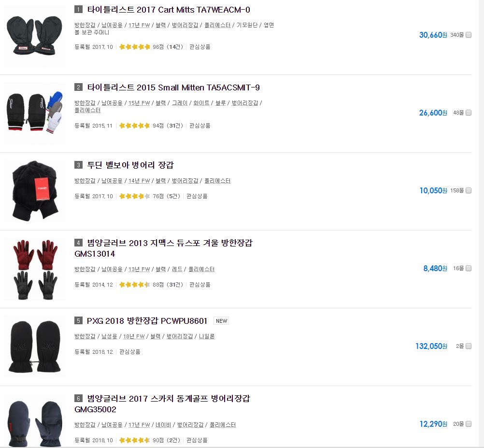Viewport: 484px width, 448px height.
Task: Select the checkbox for the 2몰 PXG item
Action: point(469,346)
